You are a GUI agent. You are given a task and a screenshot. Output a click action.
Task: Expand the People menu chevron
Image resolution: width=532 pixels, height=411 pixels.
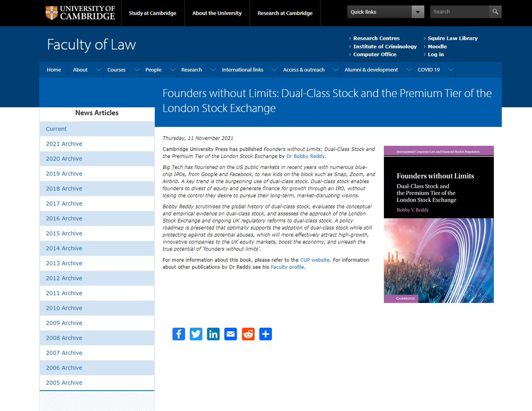(172, 70)
